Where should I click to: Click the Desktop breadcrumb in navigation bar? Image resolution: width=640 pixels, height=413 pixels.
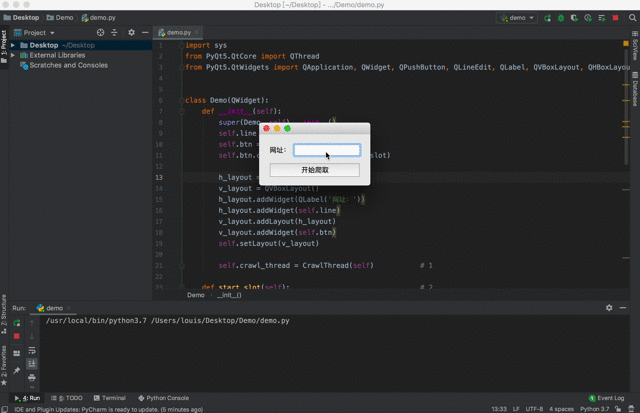click(x=21, y=18)
